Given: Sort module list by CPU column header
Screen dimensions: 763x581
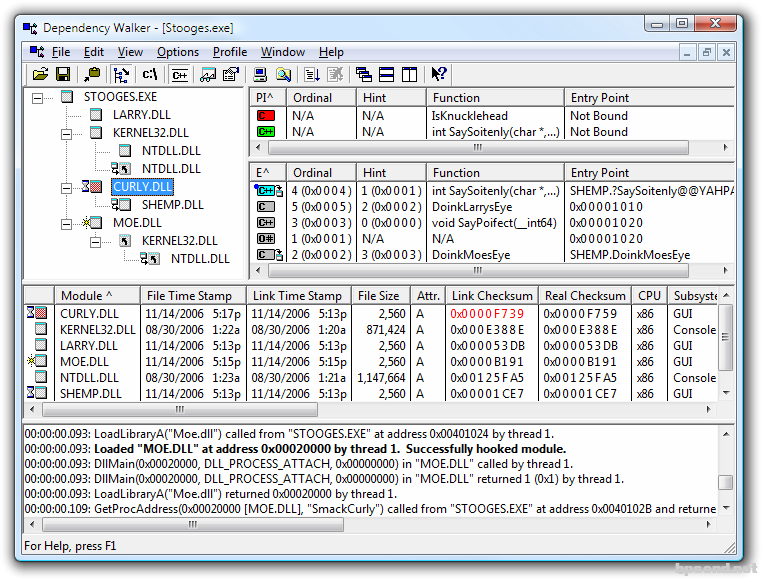Looking at the screenshot, I should 649,296.
